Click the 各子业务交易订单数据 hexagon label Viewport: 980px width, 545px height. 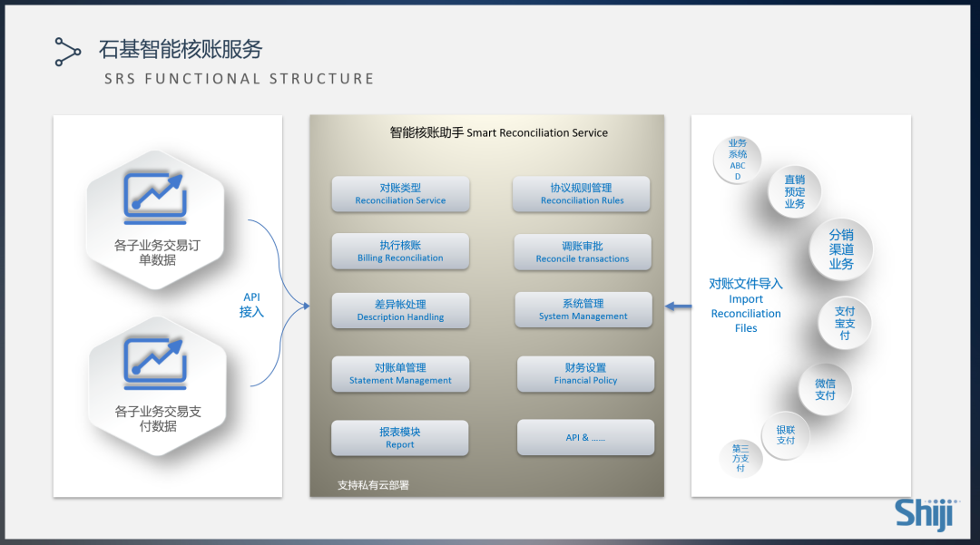coord(157,252)
